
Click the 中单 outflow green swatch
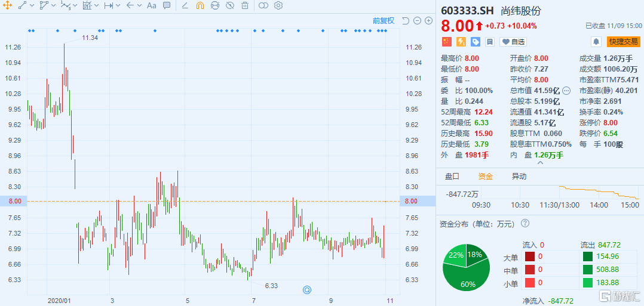[x=588, y=270]
